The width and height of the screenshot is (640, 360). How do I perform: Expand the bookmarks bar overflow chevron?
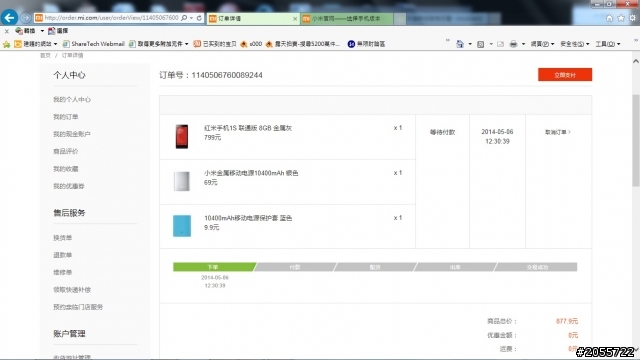(x=448, y=40)
